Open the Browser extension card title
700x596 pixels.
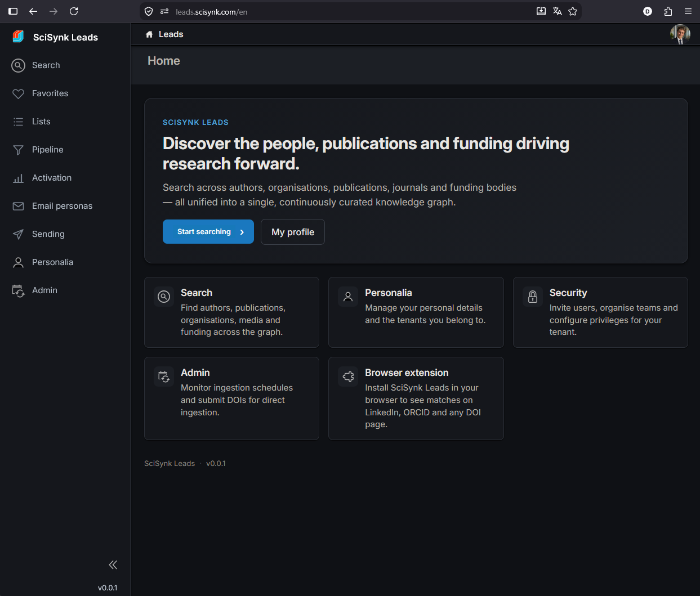(407, 373)
